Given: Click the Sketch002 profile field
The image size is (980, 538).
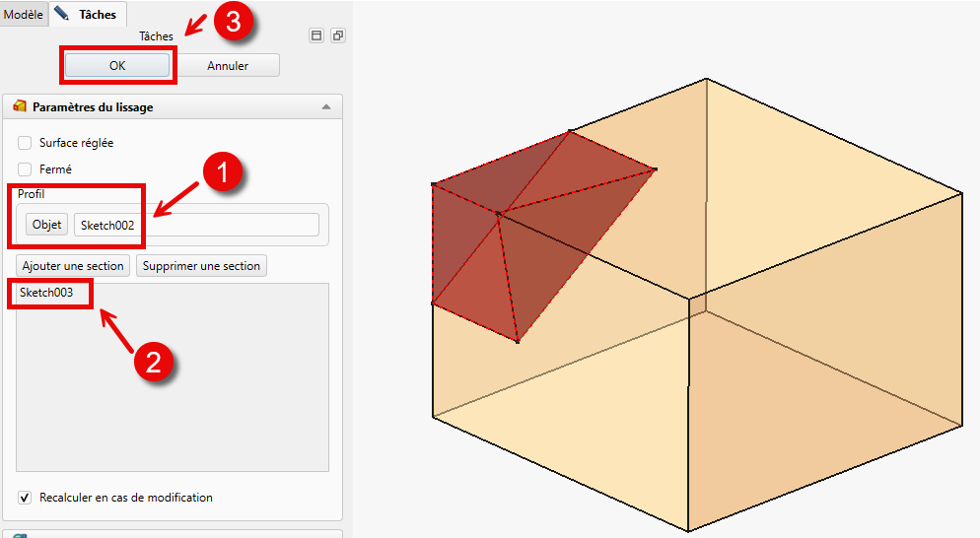Looking at the screenshot, I should click(196, 225).
